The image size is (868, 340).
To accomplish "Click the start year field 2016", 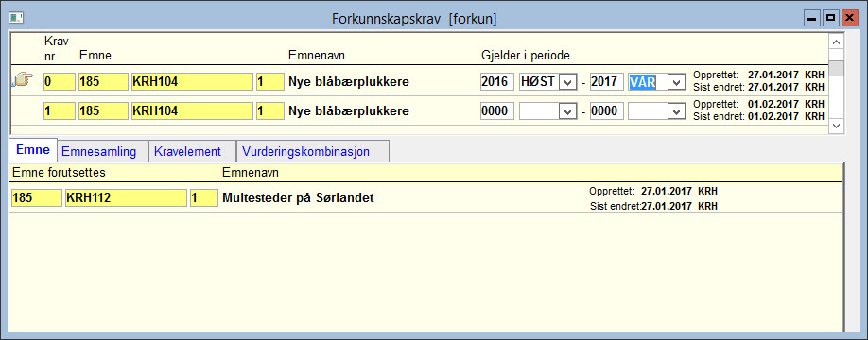I will point(497,82).
